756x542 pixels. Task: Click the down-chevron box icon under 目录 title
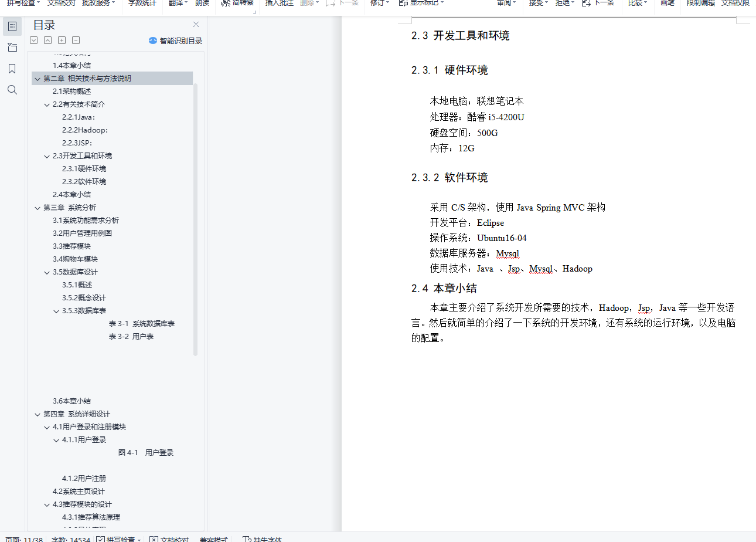tap(33, 40)
